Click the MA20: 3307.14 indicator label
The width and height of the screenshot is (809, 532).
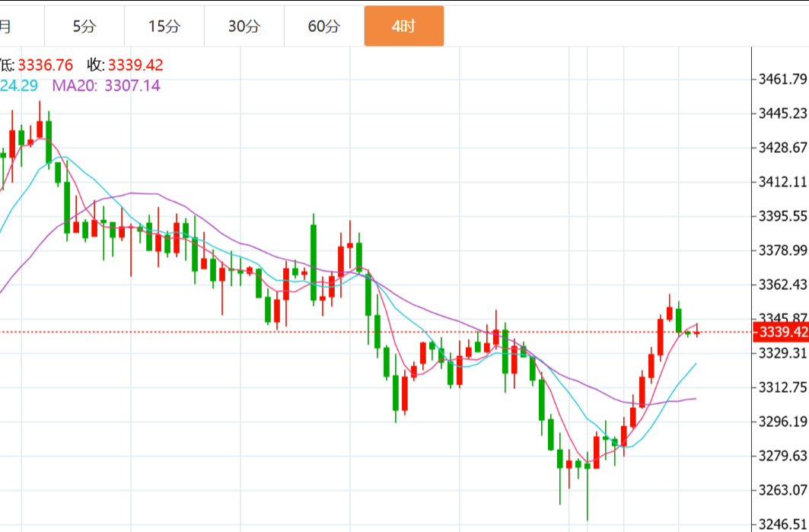(x=107, y=85)
